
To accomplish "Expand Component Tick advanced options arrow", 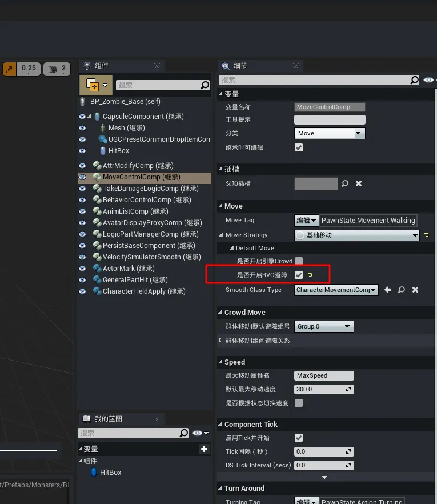I will pyautogui.click(x=324, y=477).
